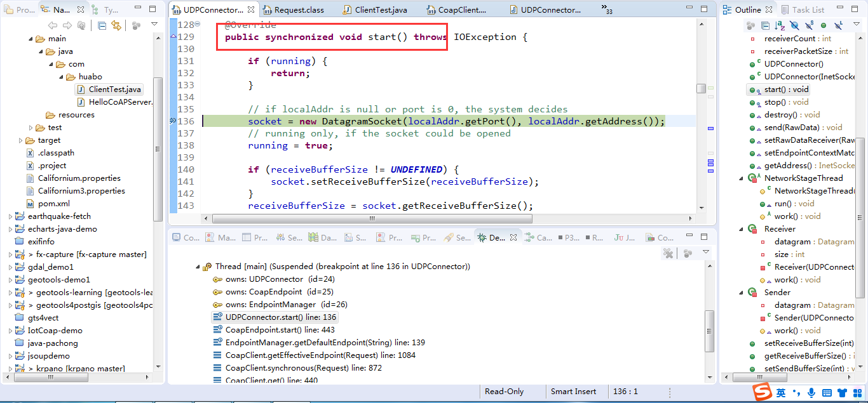Collapse Receiver class in Outline

[x=742, y=229]
